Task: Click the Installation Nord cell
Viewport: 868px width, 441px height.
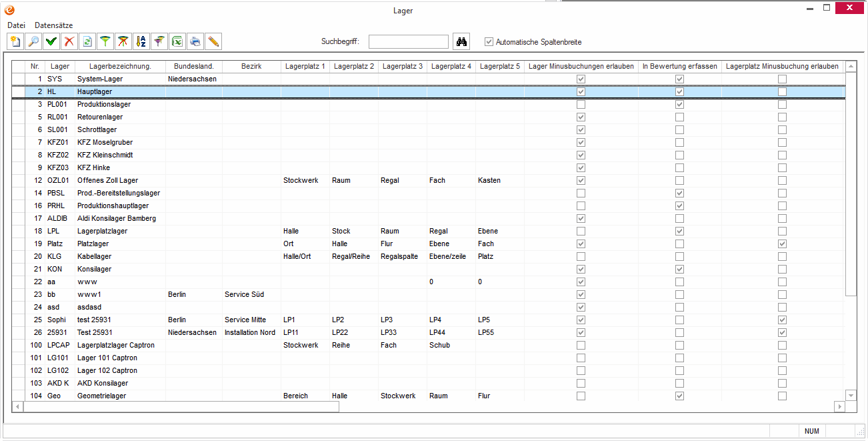Action: point(251,332)
